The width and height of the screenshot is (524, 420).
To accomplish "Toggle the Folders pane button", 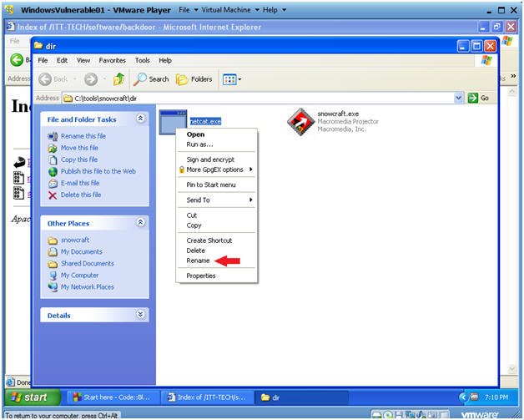I will point(194,79).
